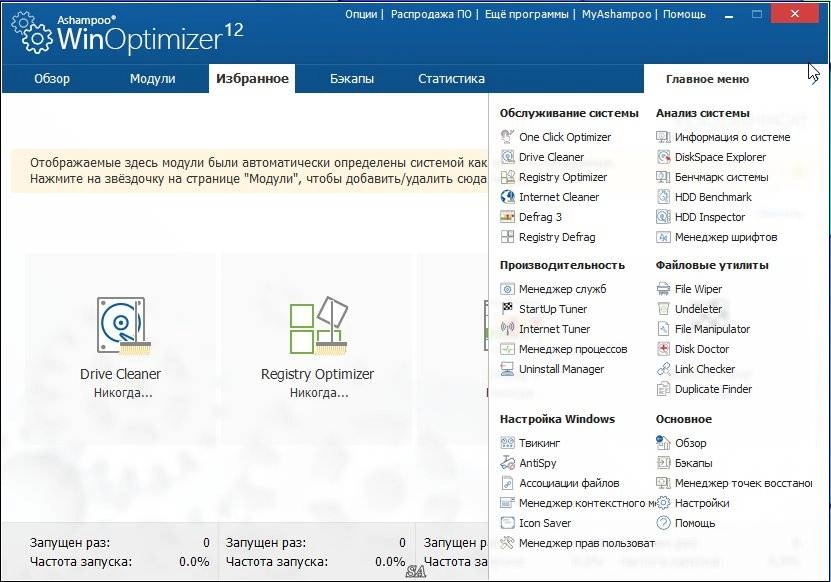
Task: Click the Настройки gear icon
Action: [x=663, y=503]
